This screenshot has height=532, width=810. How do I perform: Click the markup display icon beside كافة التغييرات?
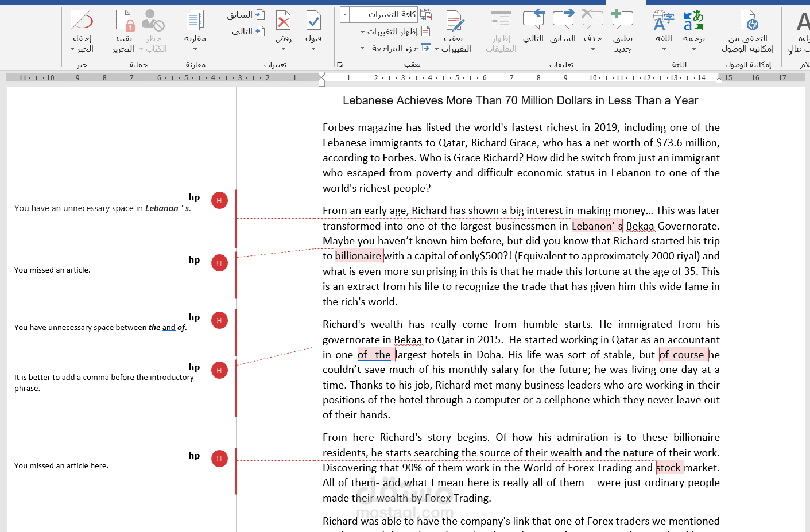(x=426, y=14)
